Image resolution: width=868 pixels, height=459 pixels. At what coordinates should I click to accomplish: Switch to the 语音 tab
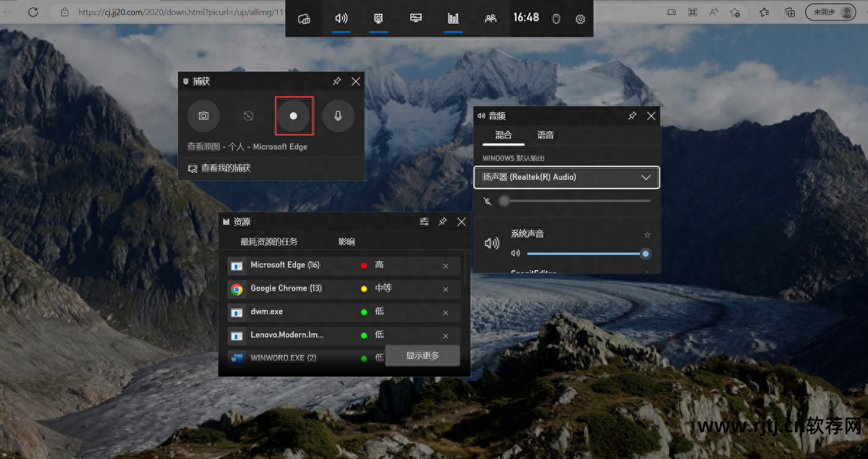pyautogui.click(x=545, y=135)
